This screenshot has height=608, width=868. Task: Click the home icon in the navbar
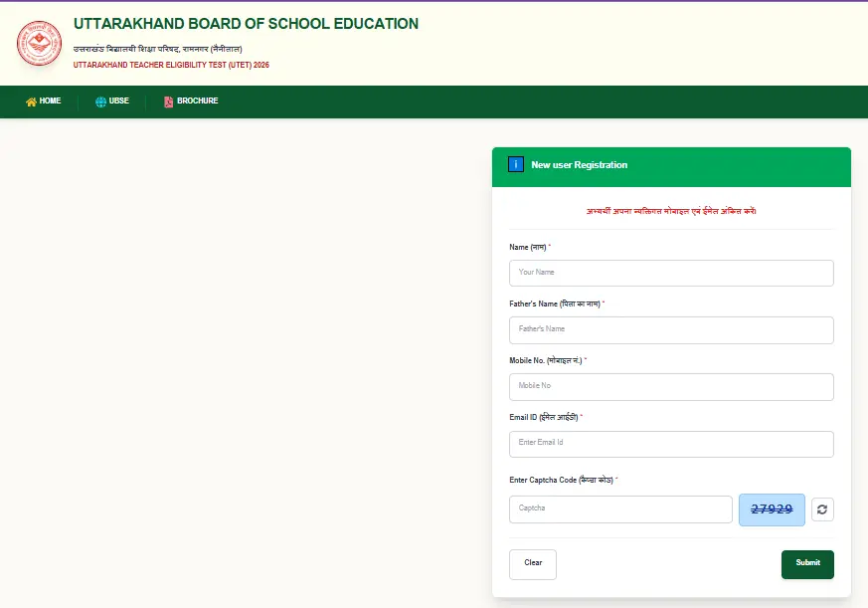coord(31,101)
